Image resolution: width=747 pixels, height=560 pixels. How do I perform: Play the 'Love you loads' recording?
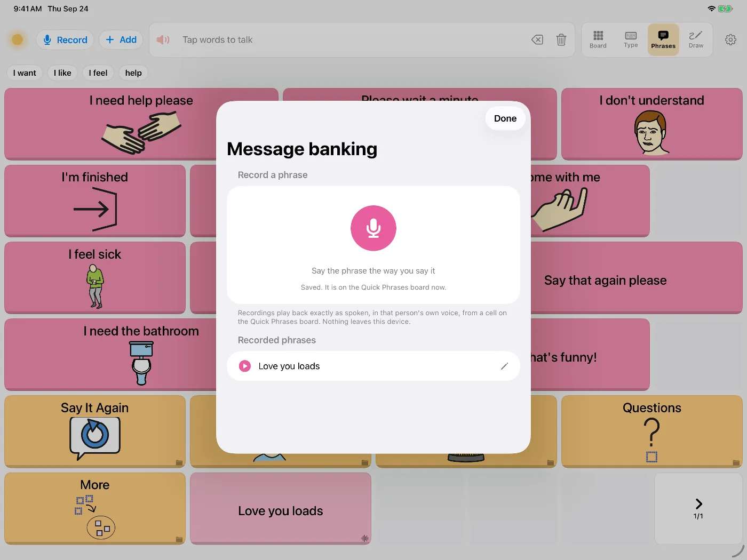click(x=245, y=366)
